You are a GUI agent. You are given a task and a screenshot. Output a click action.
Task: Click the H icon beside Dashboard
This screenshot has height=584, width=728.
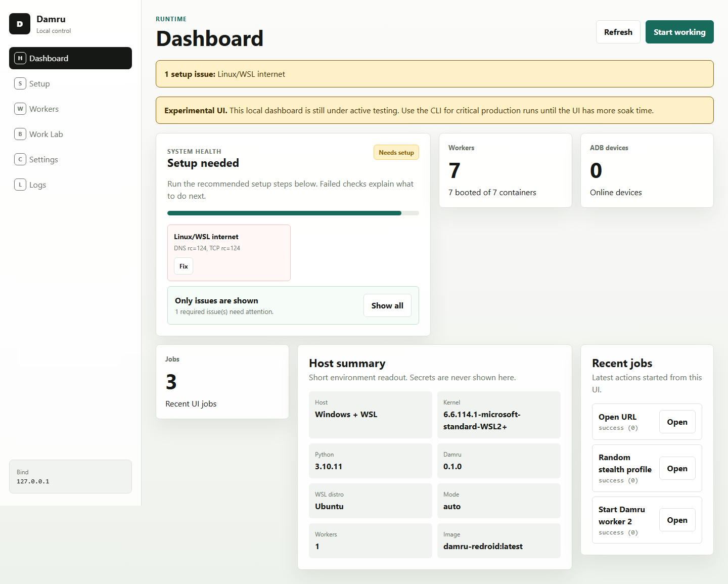20,58
